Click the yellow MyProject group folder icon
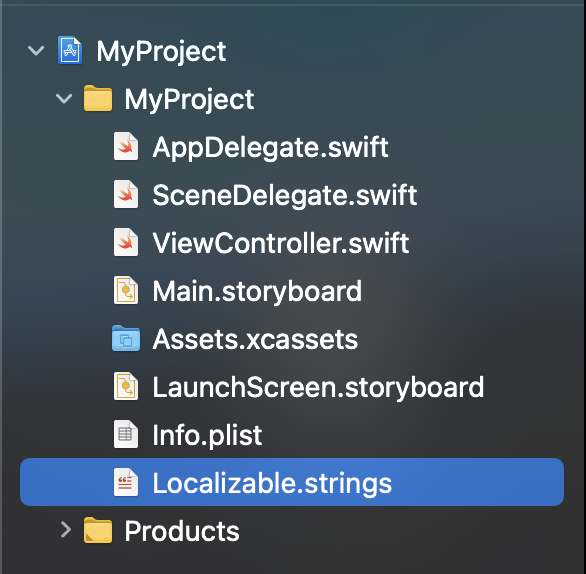 point(98,99)
